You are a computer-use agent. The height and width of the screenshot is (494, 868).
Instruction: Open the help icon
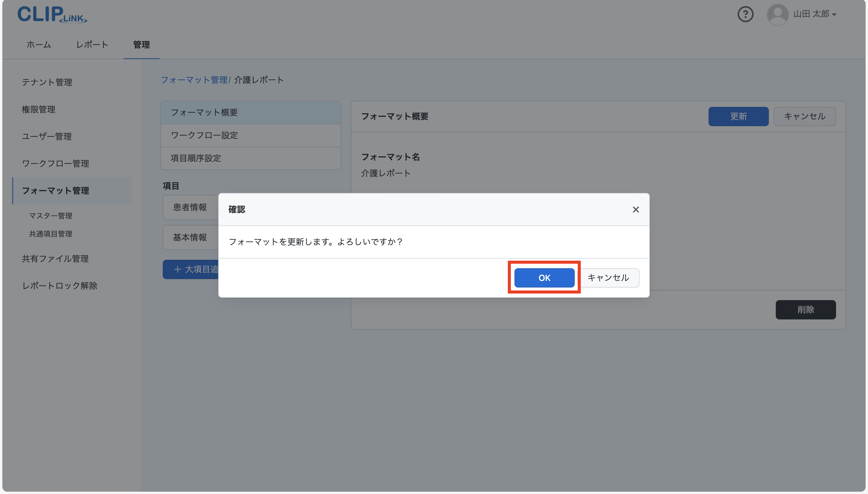[745, 14]
